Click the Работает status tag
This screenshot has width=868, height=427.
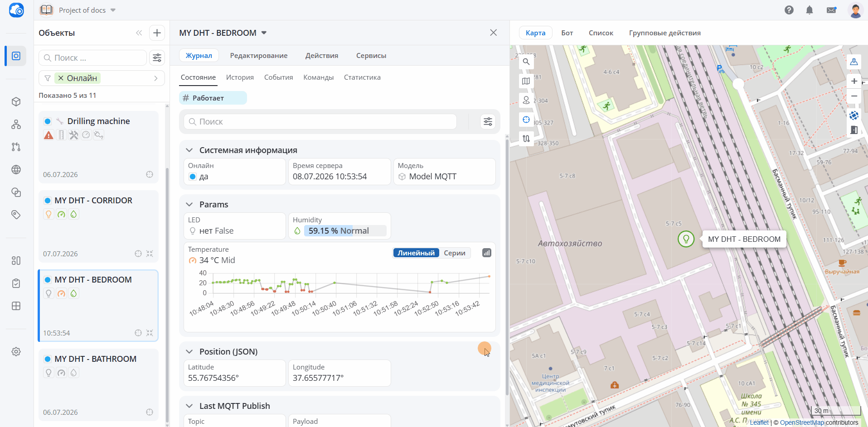[x=213, y=98]
